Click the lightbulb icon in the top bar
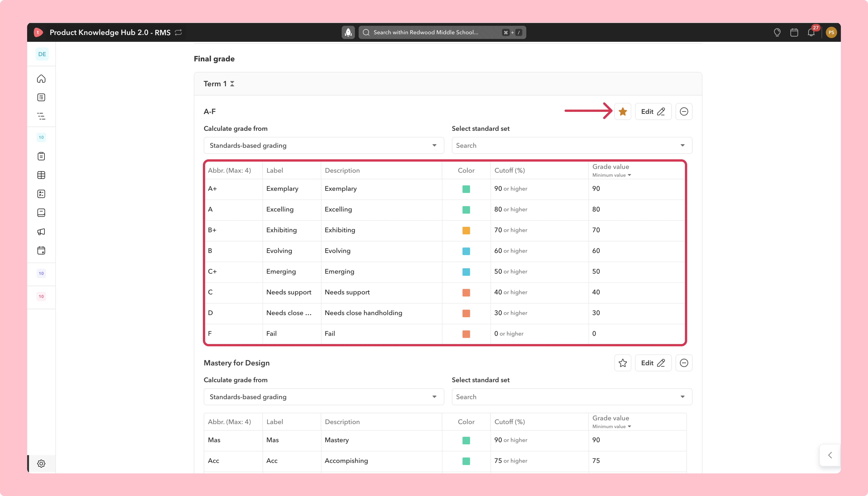The height and width of the screenshot is (496, 868). [x=777, y=32]
